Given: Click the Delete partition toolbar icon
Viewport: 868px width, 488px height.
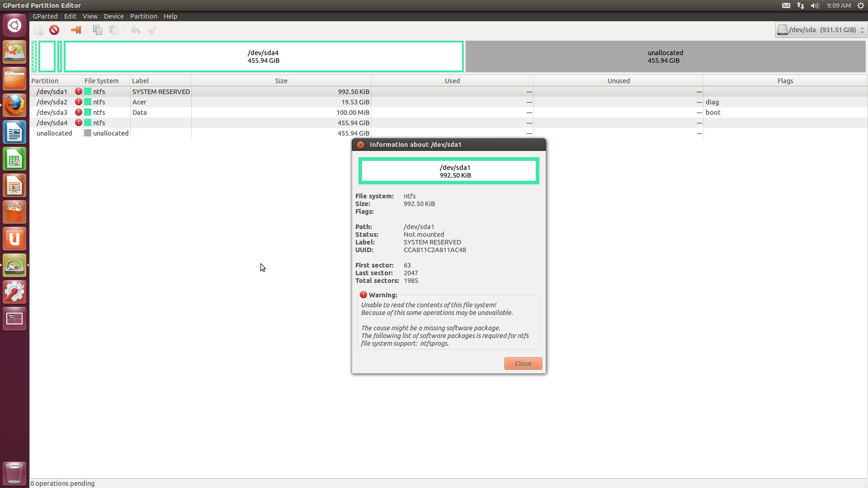Looking at the screenshot, I should 54,30.
